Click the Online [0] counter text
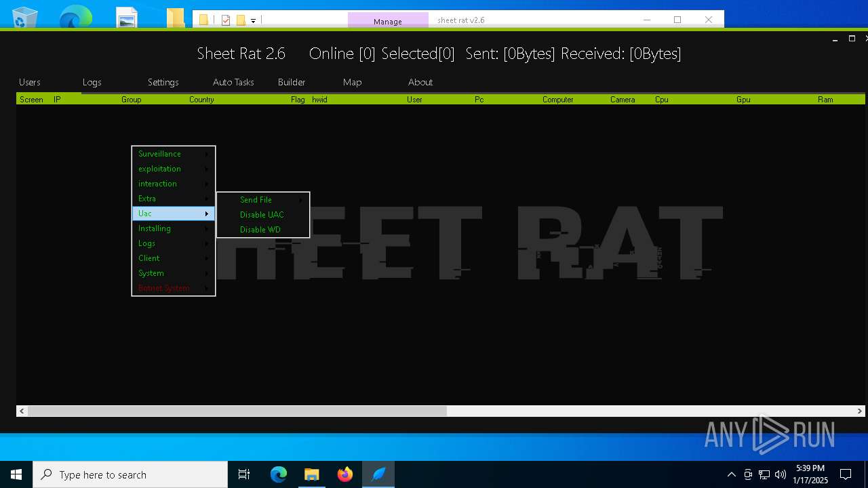This screenshot has width=868, height=488. pos(342,54)
